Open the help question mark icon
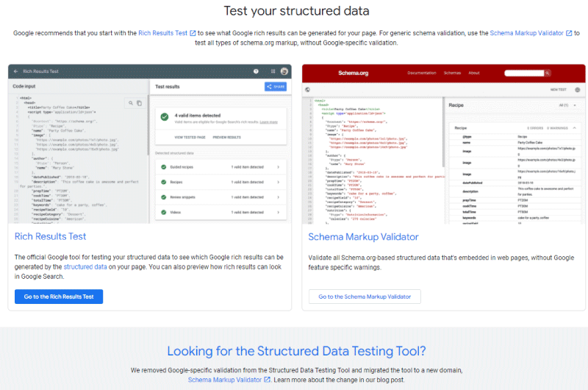This screenshot has width=588, height=390. click(x=256, y=71)
